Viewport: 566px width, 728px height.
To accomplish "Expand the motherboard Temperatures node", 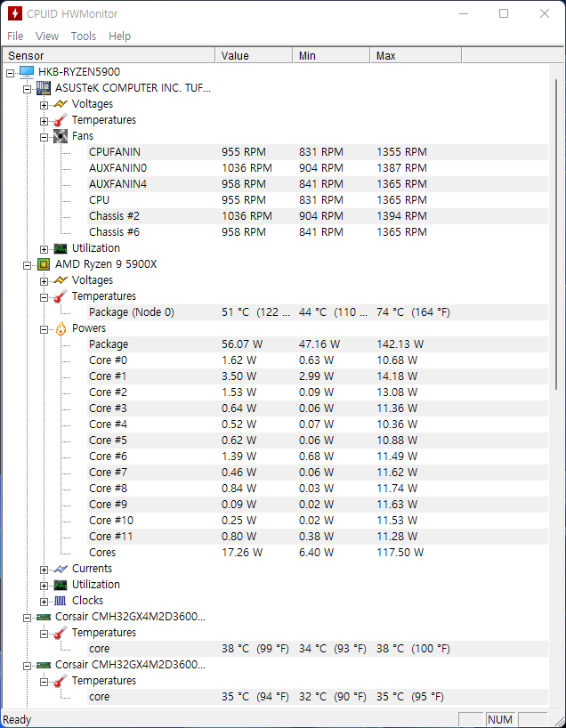I will [x=44, y=121].
